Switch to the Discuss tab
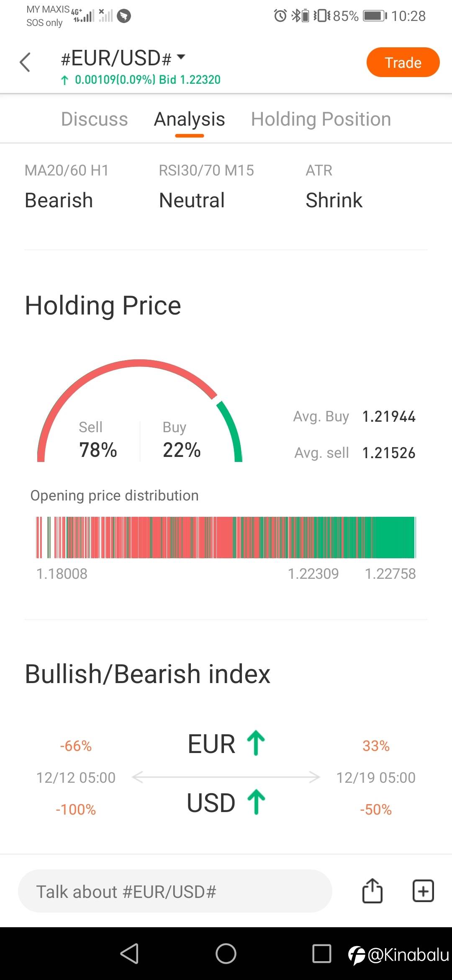452x980 pixels. point(94,119)
